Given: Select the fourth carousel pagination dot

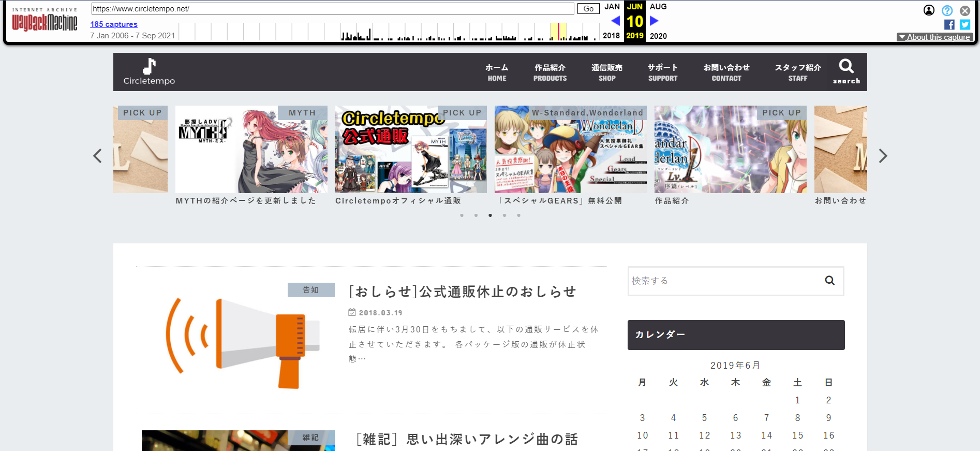Looking at the screenshot, I should (504, 215).
